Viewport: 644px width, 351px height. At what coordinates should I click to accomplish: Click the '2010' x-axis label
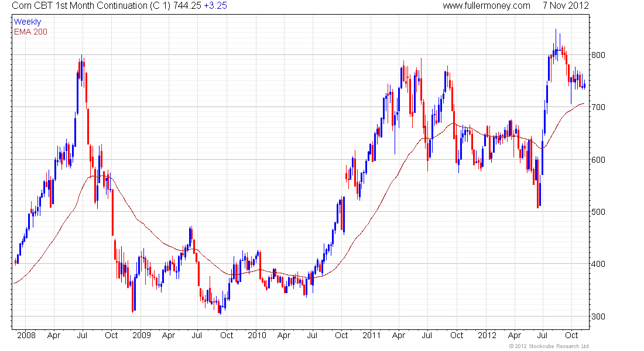256,335
